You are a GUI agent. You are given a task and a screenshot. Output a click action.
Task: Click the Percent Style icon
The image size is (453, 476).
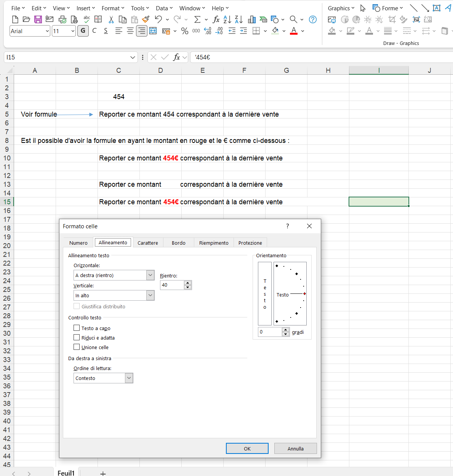(185, 31)
